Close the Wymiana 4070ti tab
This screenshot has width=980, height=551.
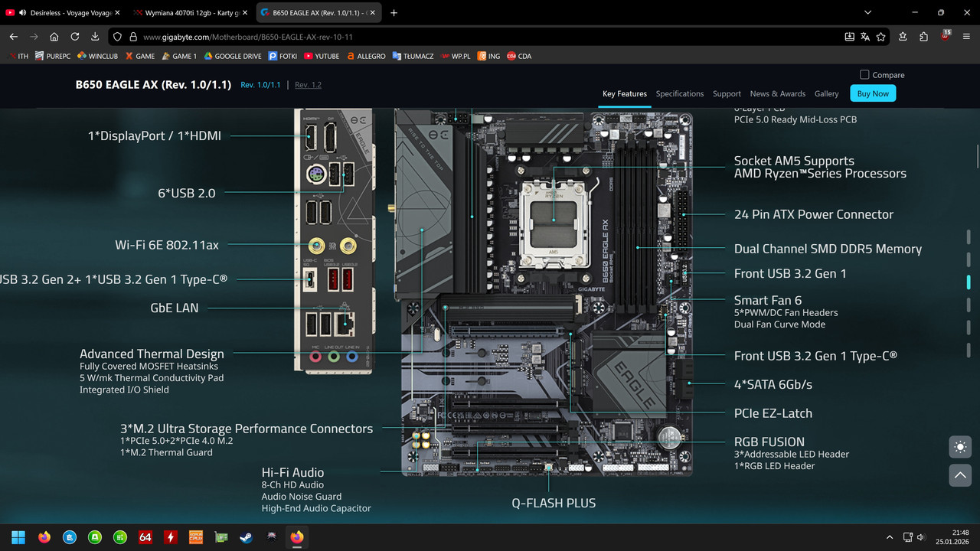(x=243, y=13)
